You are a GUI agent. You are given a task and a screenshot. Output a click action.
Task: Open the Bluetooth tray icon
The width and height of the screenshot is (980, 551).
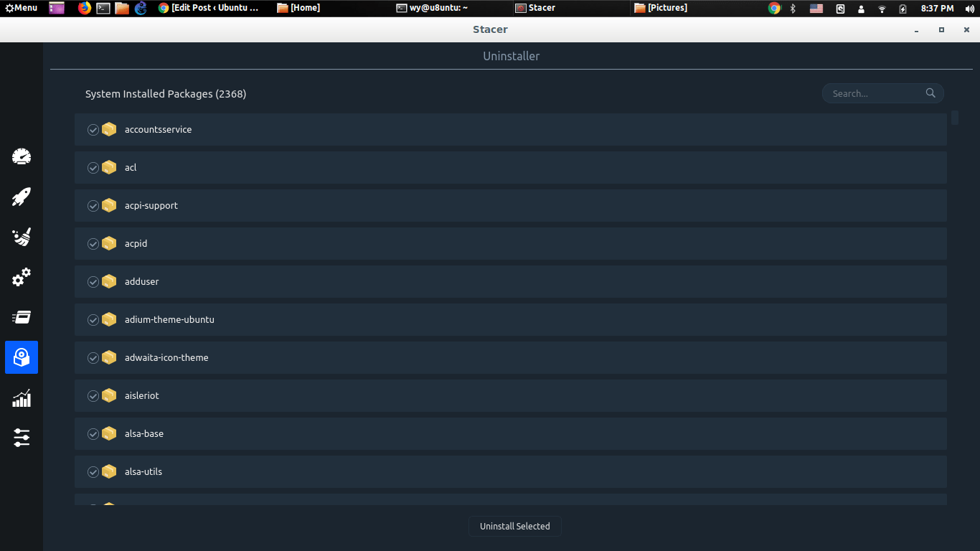click(x=793, y=8)
